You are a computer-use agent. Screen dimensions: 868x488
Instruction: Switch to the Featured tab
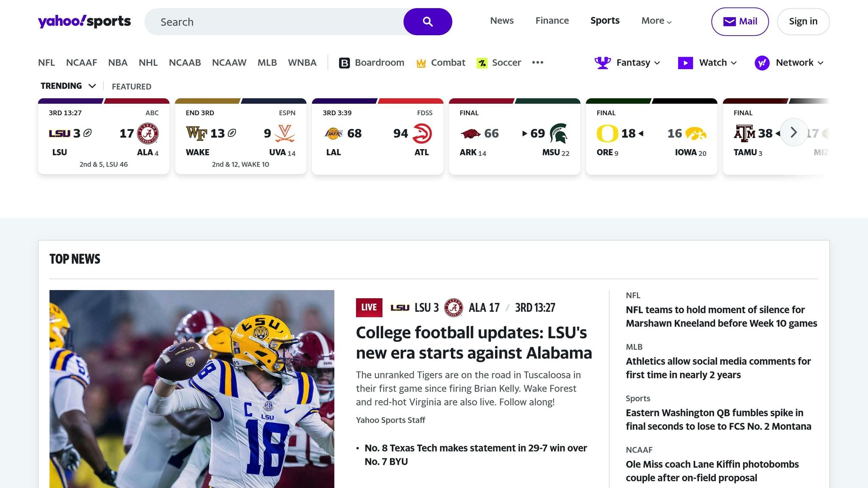131,86
